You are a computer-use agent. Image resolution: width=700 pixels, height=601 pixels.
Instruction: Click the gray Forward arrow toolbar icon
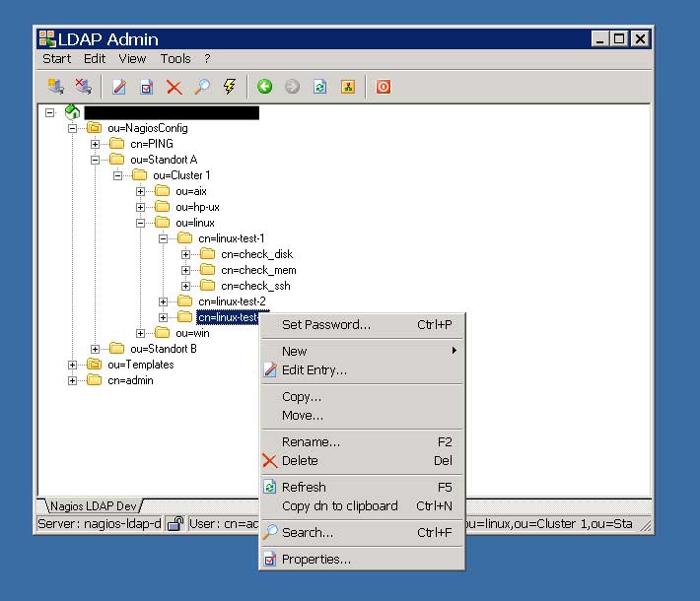coord(293,86)
